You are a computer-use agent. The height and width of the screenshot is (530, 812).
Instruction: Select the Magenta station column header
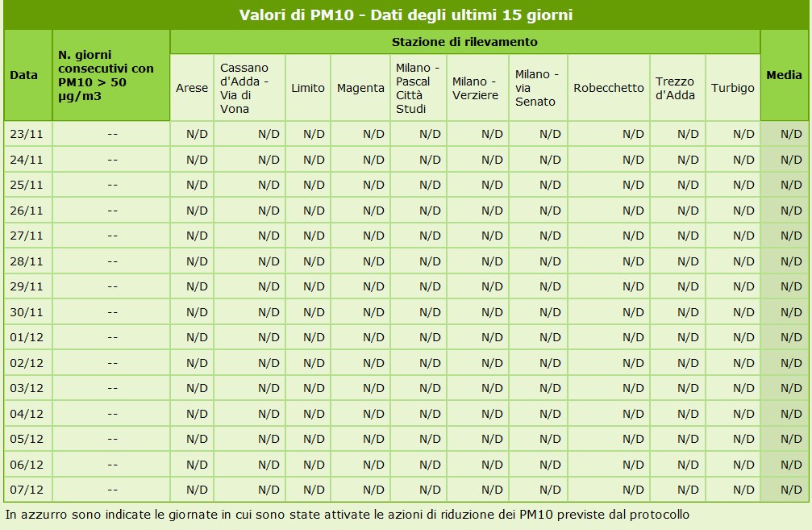(360, 88)
